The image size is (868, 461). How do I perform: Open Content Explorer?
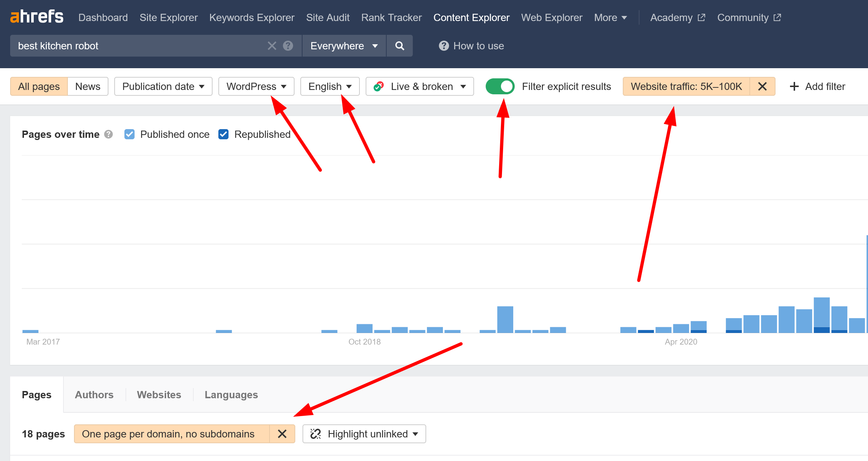pos(471,17)
